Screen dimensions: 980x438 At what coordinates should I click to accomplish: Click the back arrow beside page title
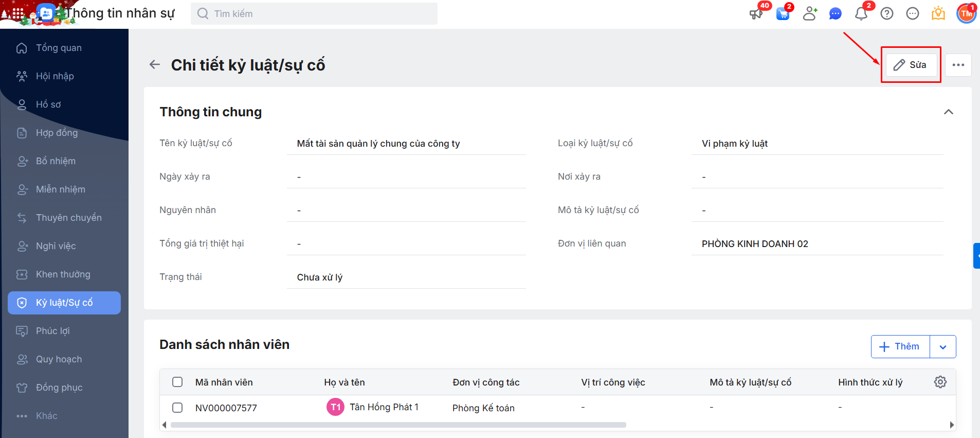point(155,65)
